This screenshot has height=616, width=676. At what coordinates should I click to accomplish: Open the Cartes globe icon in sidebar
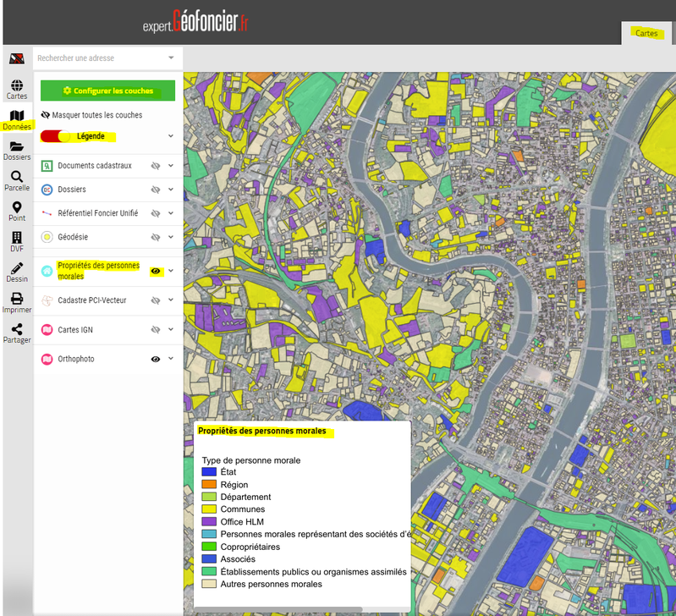17,85
